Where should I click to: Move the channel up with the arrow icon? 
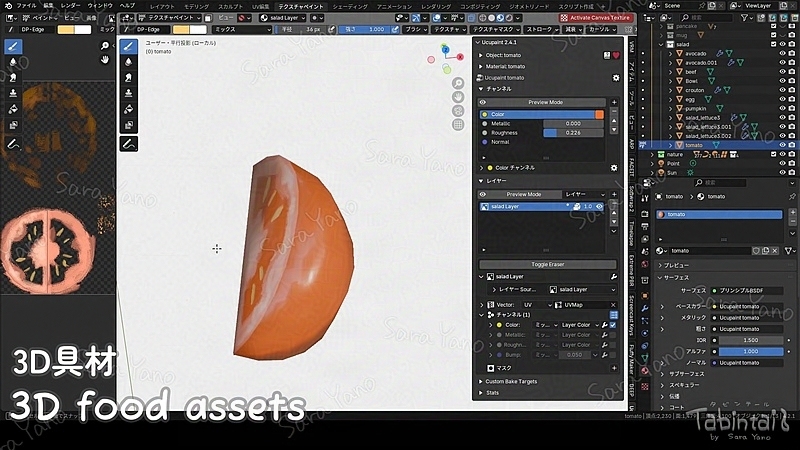tap(614, 121)
